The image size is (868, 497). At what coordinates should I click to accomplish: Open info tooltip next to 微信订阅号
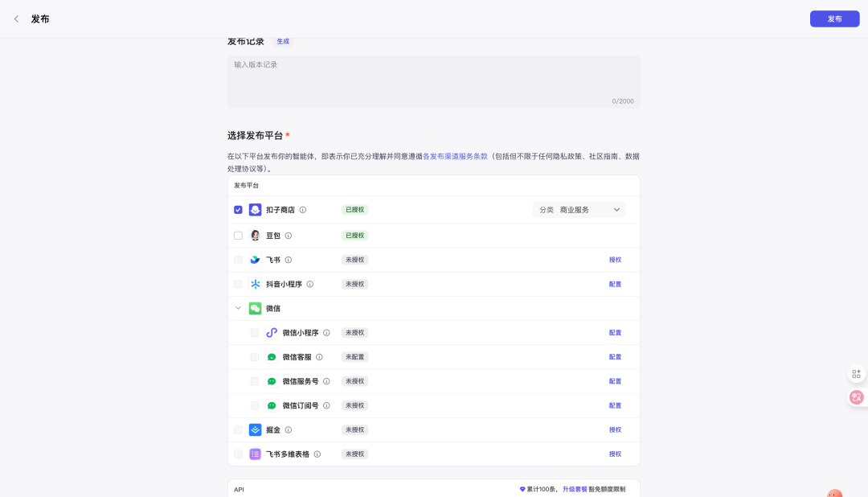(326, 405)
